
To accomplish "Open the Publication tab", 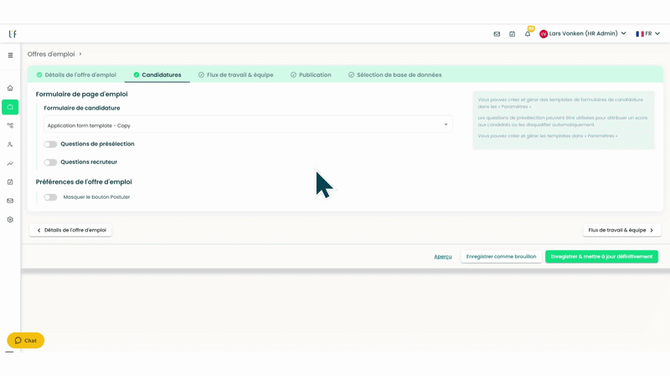I will click(311, 75).
